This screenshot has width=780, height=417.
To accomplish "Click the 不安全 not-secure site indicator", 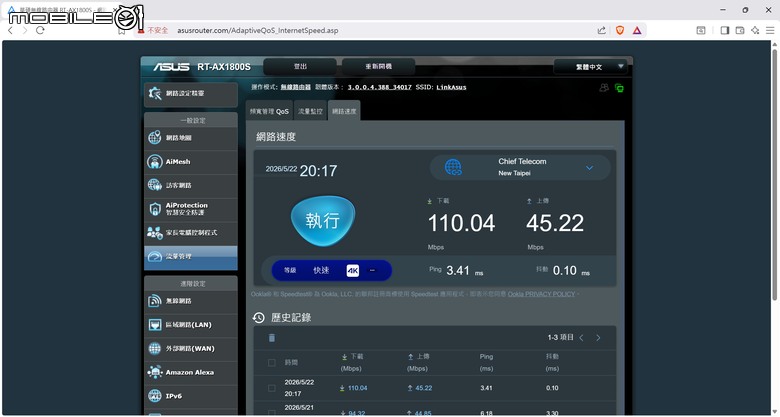I will click(154, 30).
